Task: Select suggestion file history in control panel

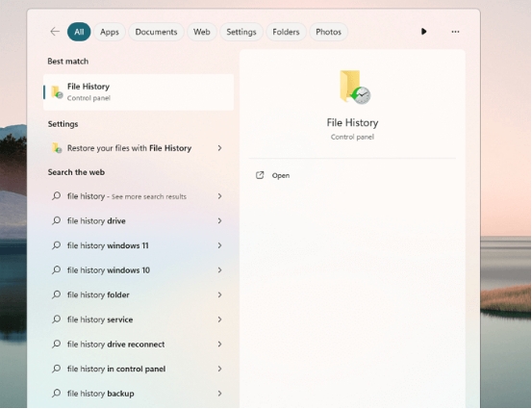Action: pyautogui.click(x=139, y=369)
